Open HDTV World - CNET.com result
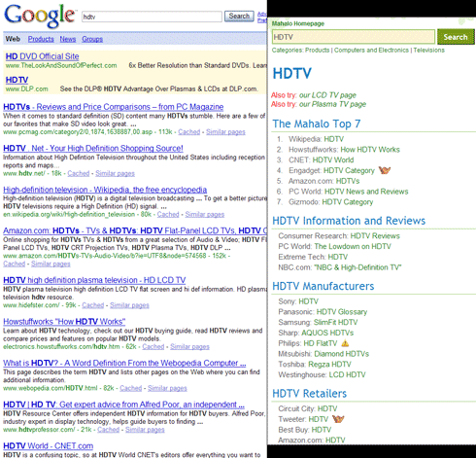The image size is (476, 458). click(x=49, y=446)
